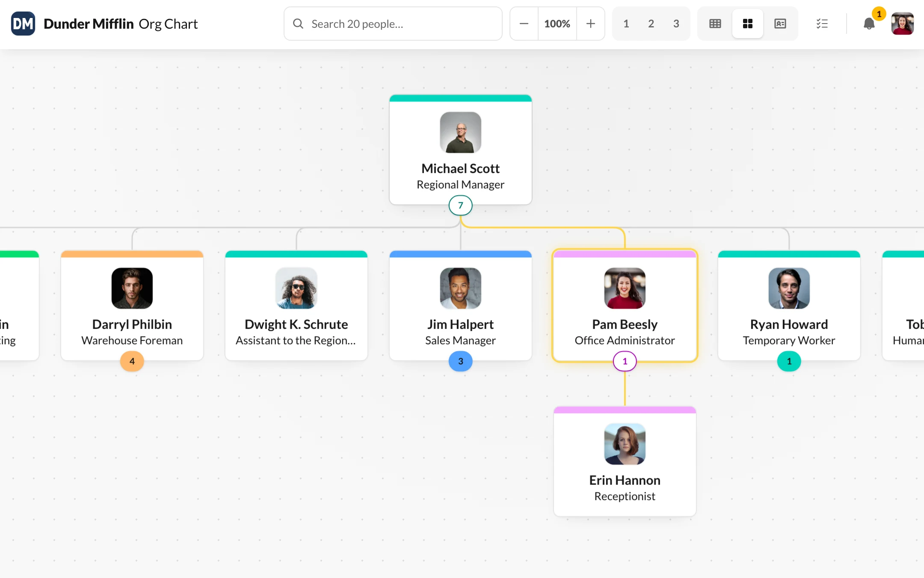Show depth level 1
Viewport: 924px width, 578px height.
(x=626, y=24)
